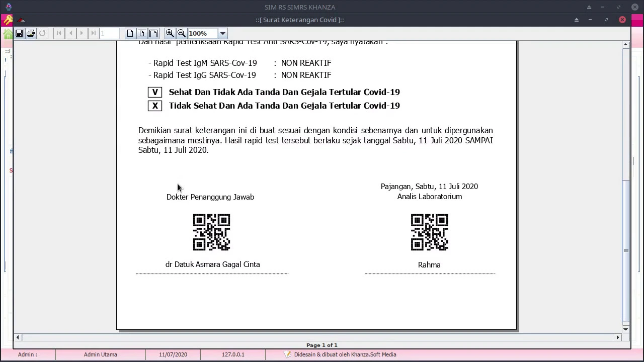Click IgM 'NON REAKTIF' result
Viewport: 644px width, 362px height.
coord(306,63)
